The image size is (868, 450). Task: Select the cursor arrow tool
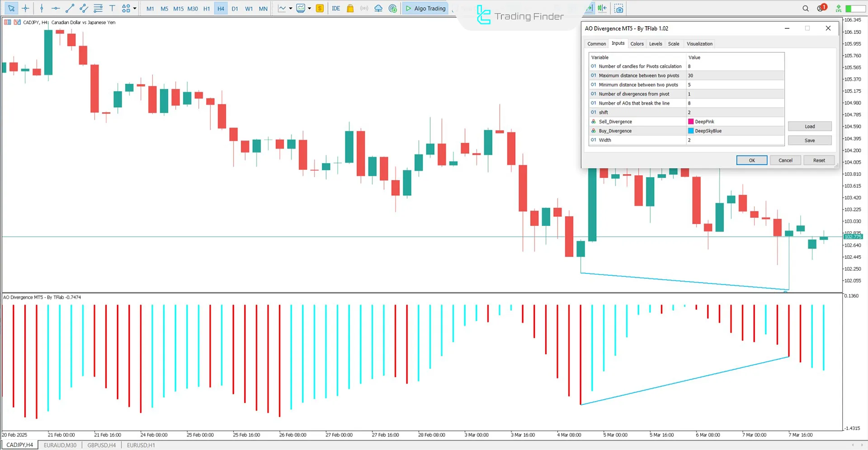[11, 8]
